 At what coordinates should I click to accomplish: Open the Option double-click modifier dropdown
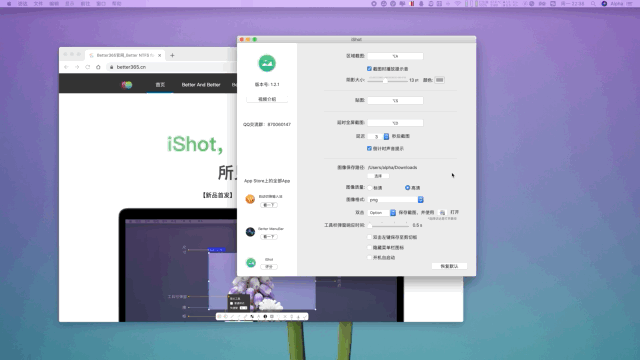[x=382, y=213]
